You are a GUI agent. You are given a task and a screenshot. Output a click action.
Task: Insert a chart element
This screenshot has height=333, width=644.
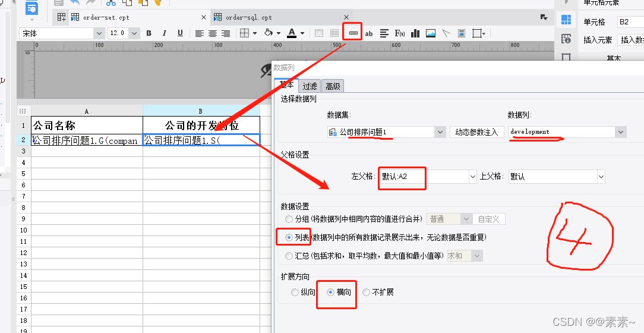tap(415, 33)
